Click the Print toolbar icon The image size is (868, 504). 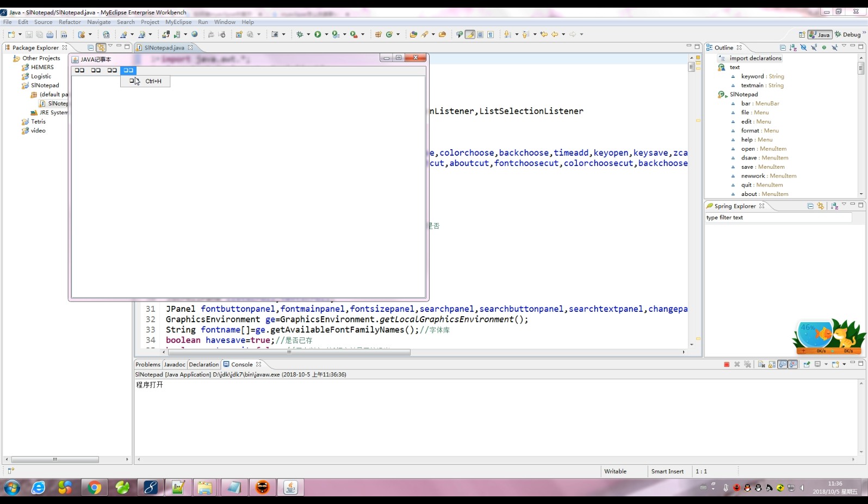[x=50, y=34]
